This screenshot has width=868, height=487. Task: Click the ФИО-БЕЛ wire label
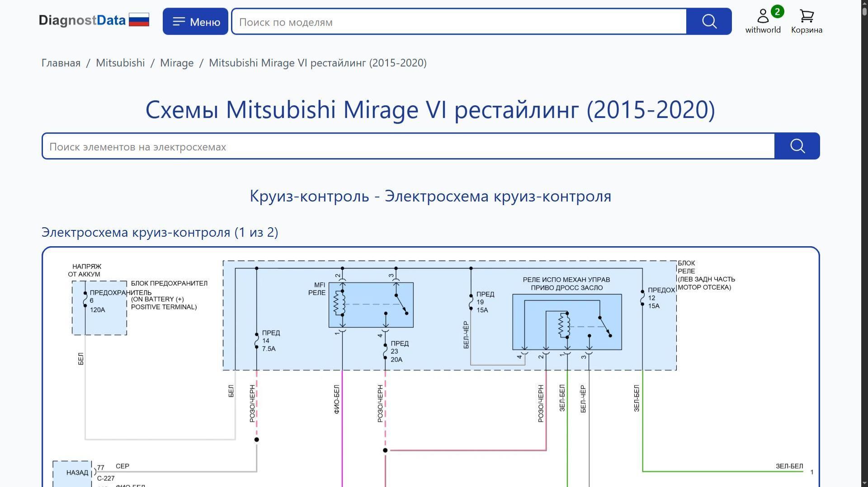(x=337, y=399)
